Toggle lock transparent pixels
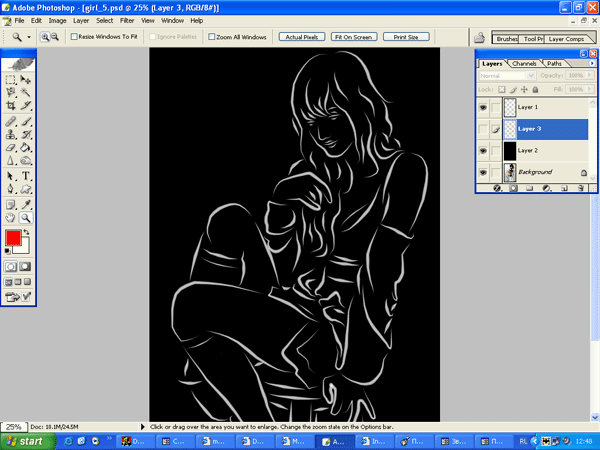This screenshot has height=450, width=600. (501, 90)
